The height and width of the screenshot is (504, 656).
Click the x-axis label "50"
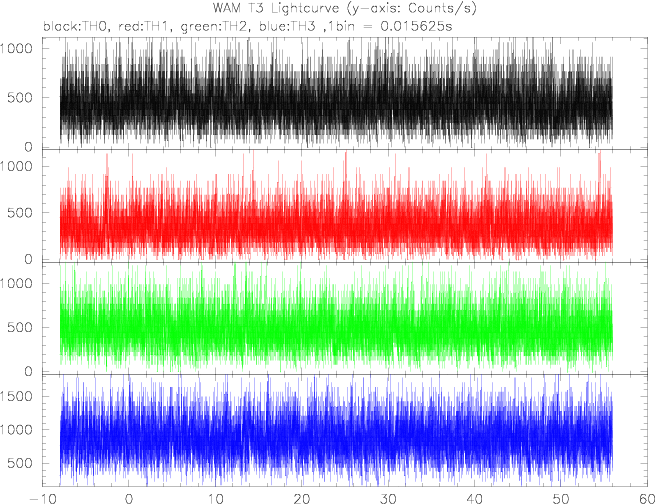pyautogui.click(x=561, y=499)
